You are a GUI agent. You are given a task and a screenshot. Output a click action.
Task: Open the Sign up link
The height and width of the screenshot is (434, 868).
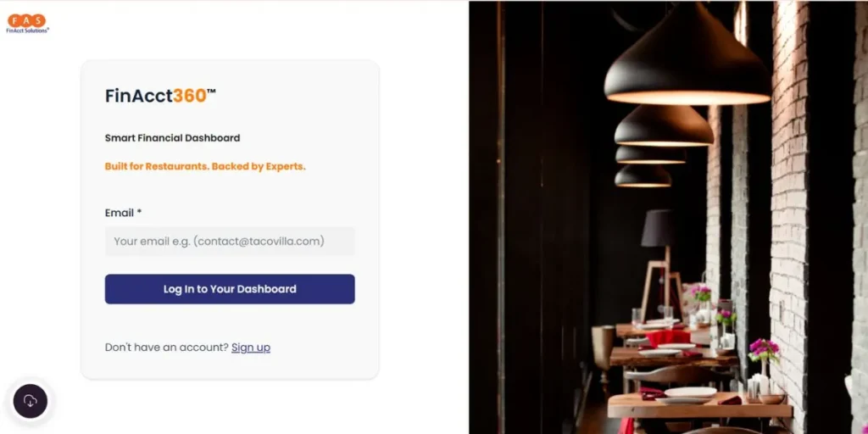[x=251, y=348]
